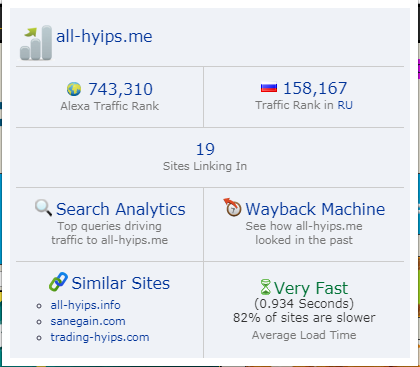Open the all-hyips.me site title link
420x367 pixels.
(104, 36)
